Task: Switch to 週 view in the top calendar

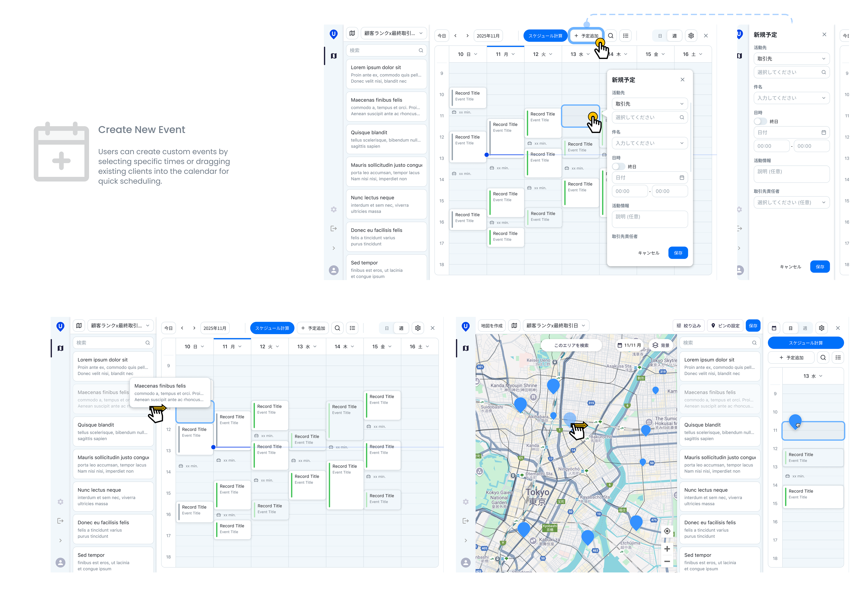Action: click(x=674, y=36)
